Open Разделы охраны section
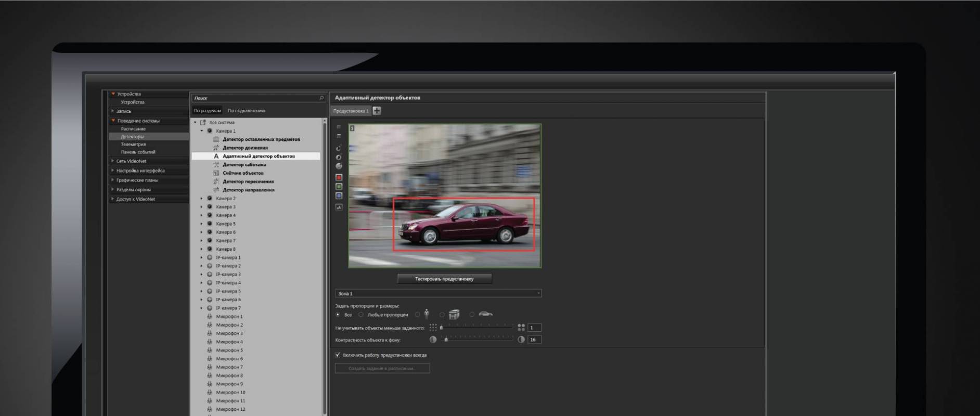The image size is (980, 416). pyautogui.click(x=148, y=189)
